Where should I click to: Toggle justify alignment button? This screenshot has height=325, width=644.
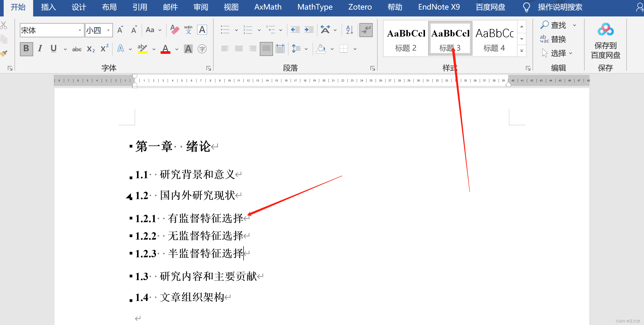266,49
